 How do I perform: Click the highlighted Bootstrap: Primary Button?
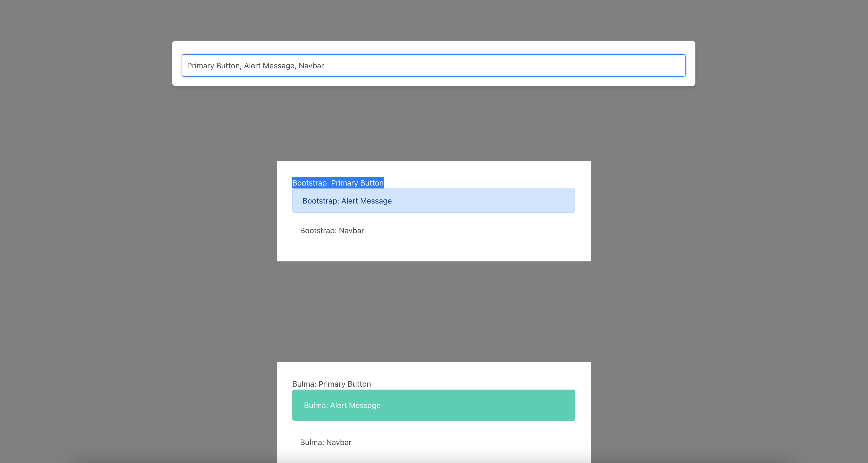(x=338, y=183)
